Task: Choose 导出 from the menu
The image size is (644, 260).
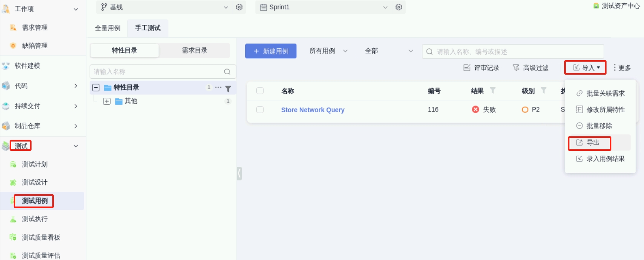Action: point(599,143)
